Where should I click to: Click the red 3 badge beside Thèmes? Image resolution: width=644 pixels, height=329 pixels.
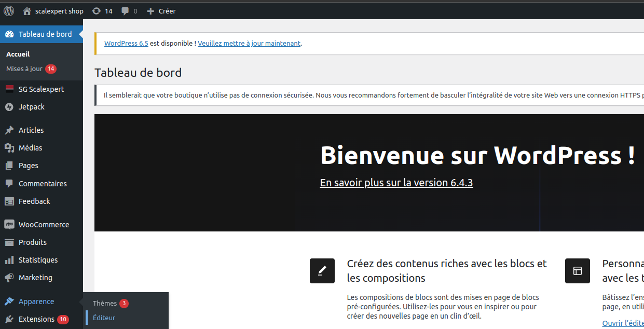click(x=124, y=303)
